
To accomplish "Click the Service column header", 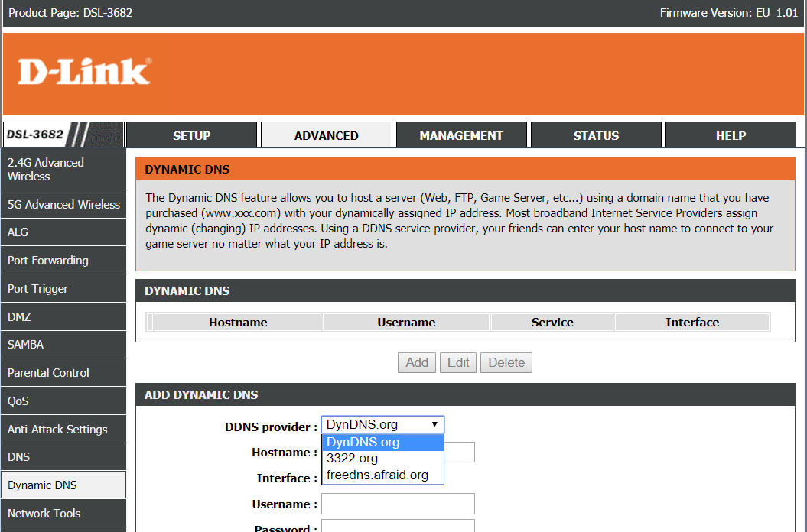I will 552,322.
